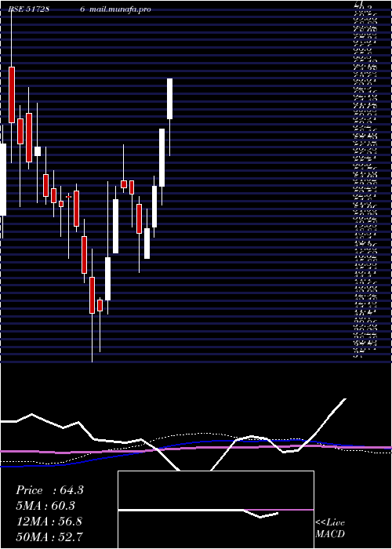Click the "BSE 51728" chart title
This screenshot has width=392, height=549.
pos(29,9)
